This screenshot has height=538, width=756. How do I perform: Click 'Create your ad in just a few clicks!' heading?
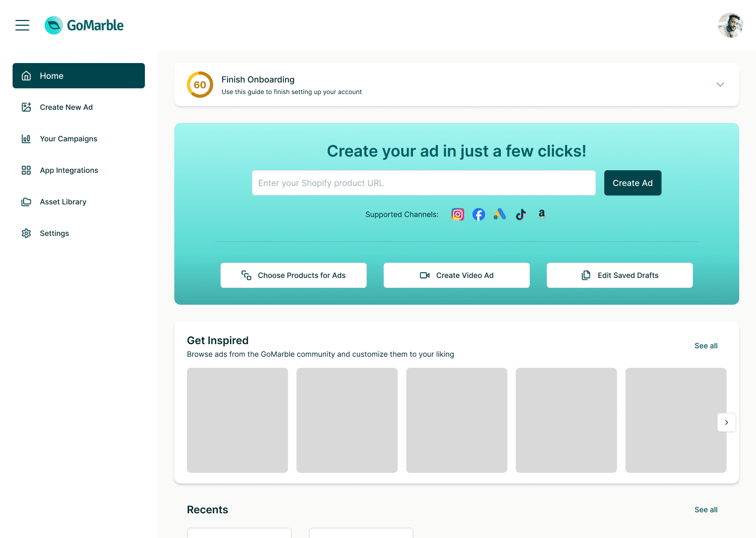[457, 151]
